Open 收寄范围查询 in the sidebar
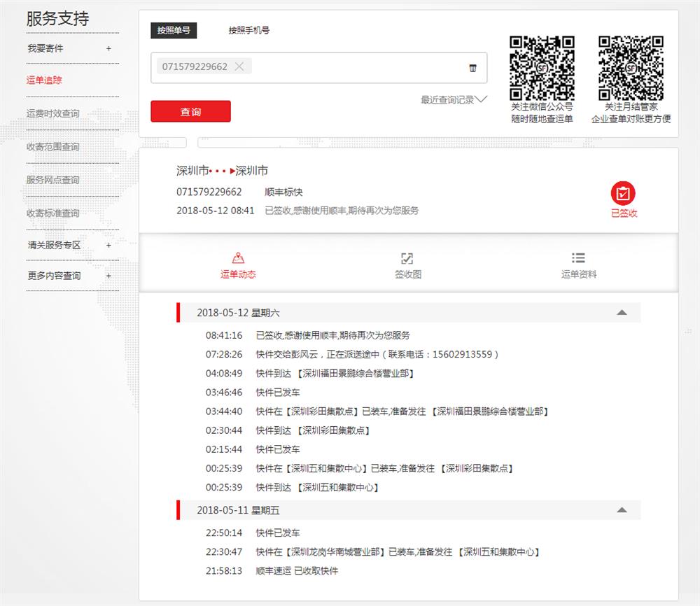700x606 pixels. (x=52, y=147)
